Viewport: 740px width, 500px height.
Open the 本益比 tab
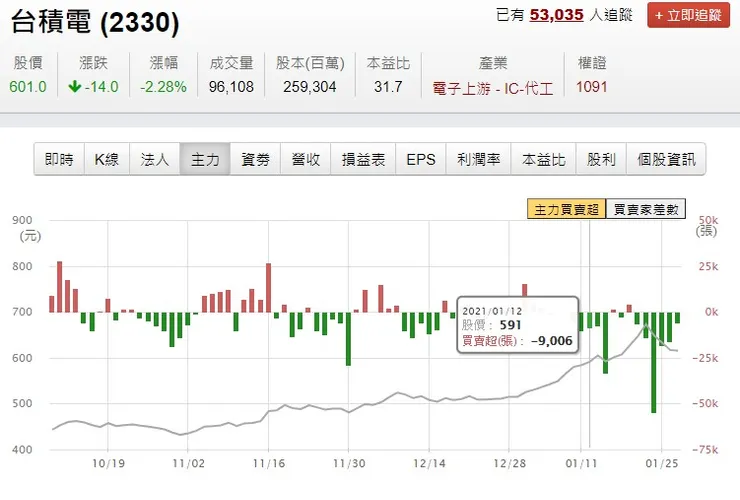(544, 159)
